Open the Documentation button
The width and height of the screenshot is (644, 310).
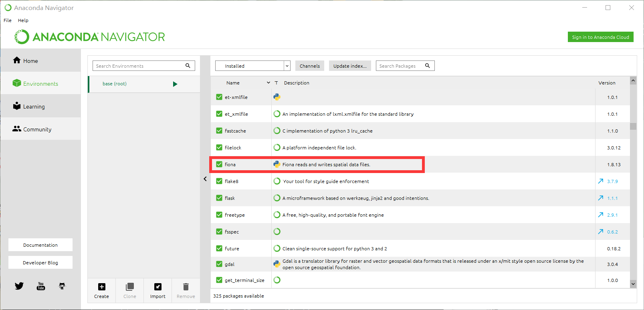click(x=40, y=245)
